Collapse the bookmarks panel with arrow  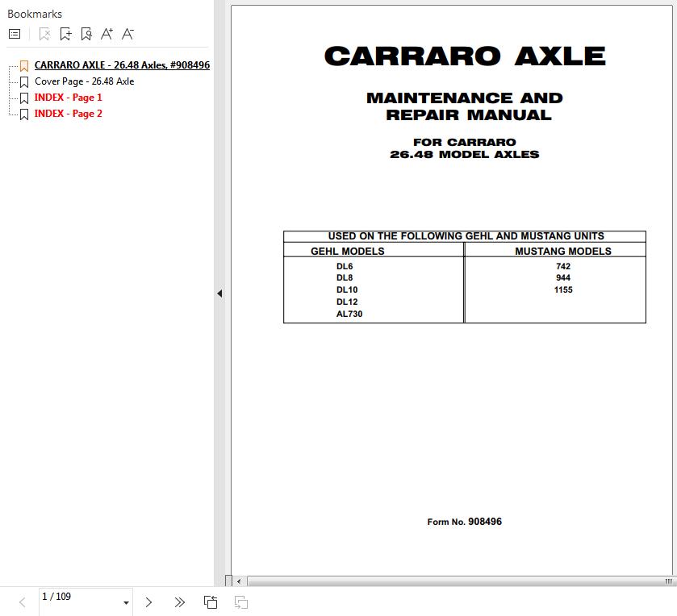click(219, 293)
